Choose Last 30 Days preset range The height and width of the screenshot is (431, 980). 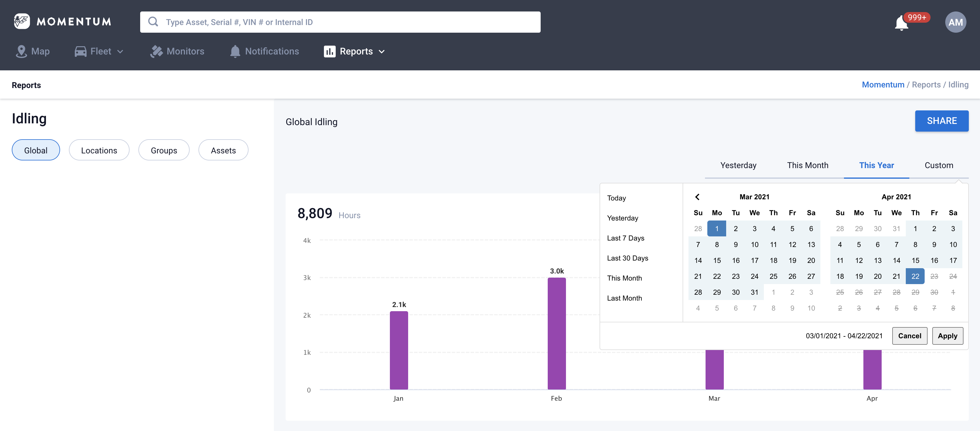pyautogui.click(x=627, y=258)
